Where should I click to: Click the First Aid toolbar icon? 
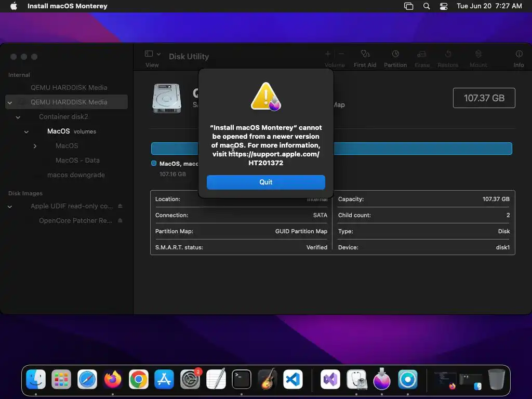click(x=365, y=54)
